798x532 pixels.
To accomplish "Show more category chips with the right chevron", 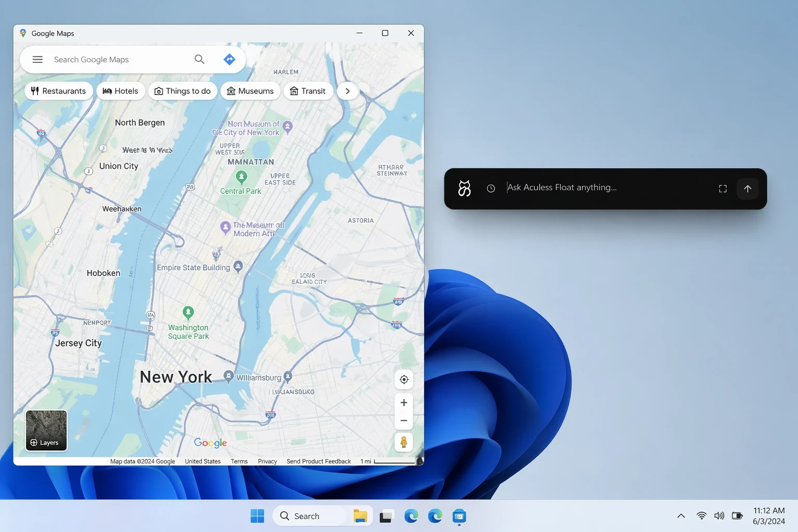I will tap(348, 91).
